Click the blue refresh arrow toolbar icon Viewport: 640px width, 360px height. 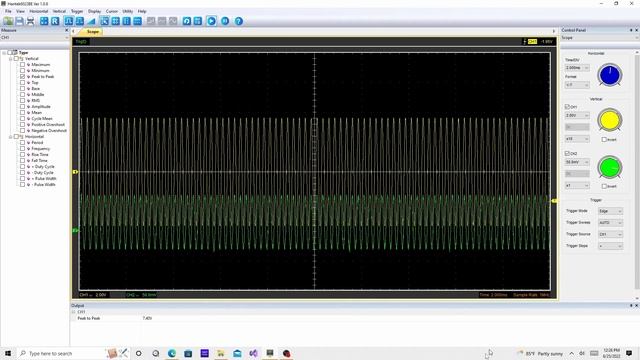click(187, 21)
